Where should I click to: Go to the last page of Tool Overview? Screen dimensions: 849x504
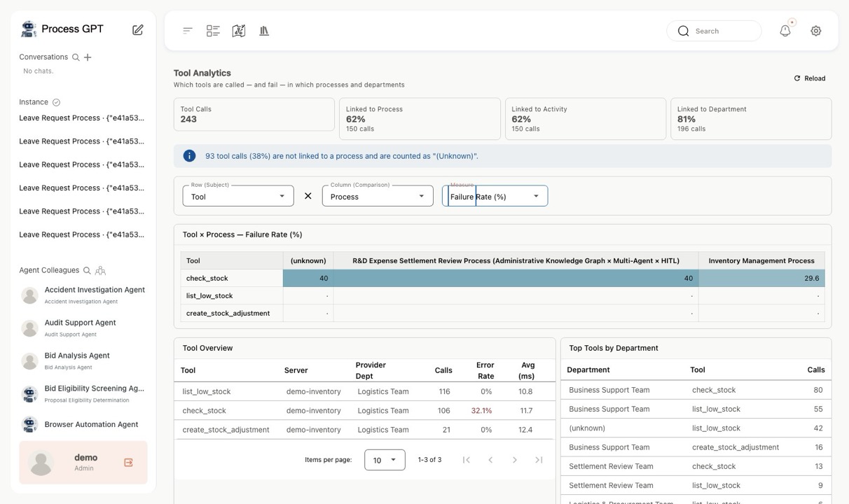pos(539,460)
